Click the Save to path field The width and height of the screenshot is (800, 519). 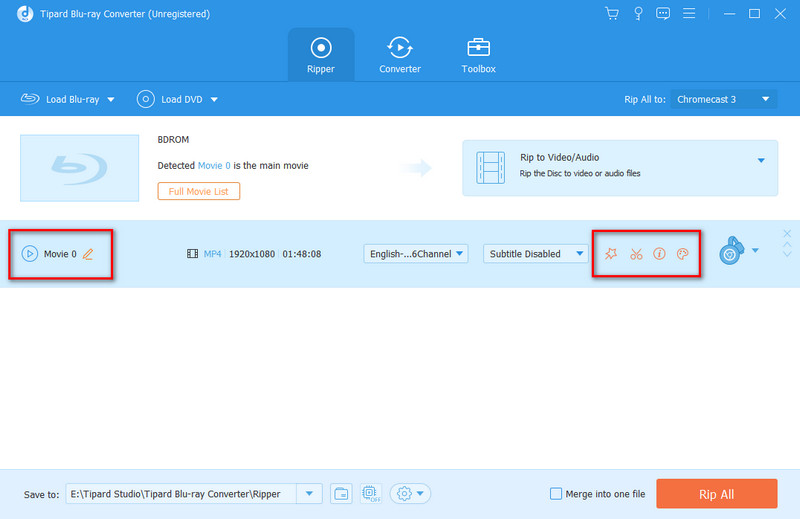point(181,493)
